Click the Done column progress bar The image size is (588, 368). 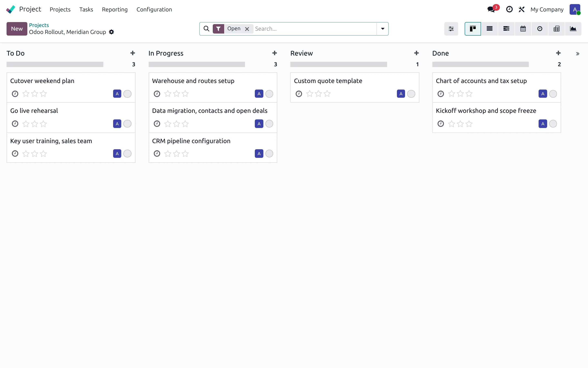coord(481,64)
